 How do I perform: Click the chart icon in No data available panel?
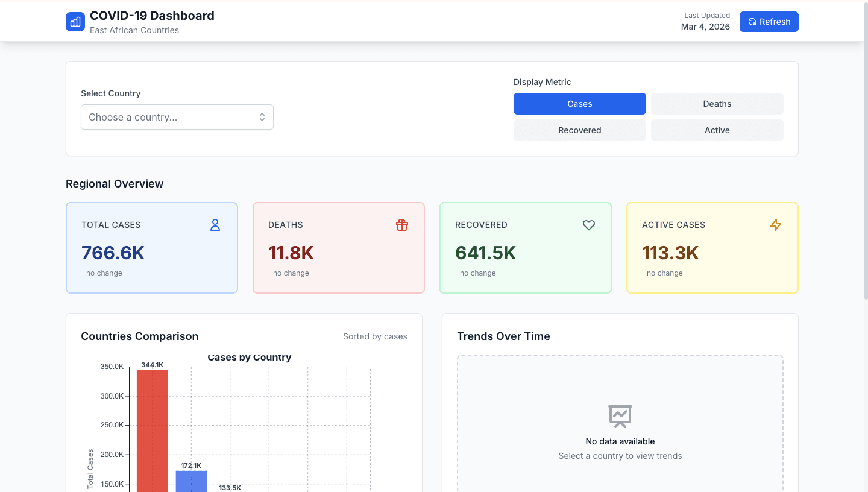pos(620,417)
